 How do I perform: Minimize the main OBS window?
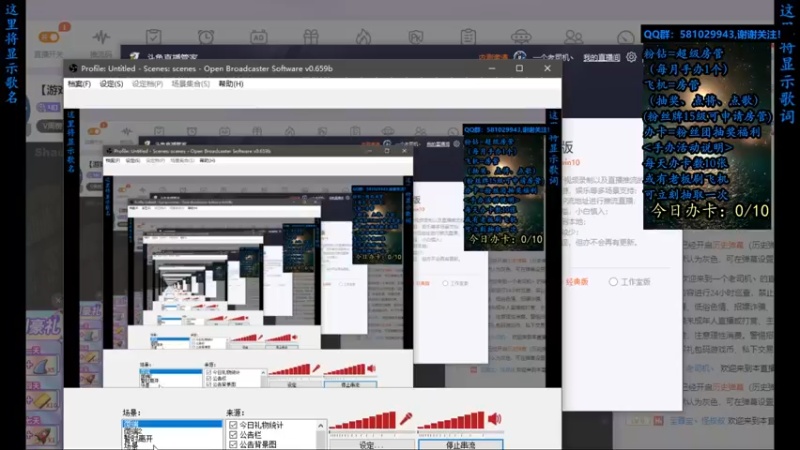(x=492, y=68)
